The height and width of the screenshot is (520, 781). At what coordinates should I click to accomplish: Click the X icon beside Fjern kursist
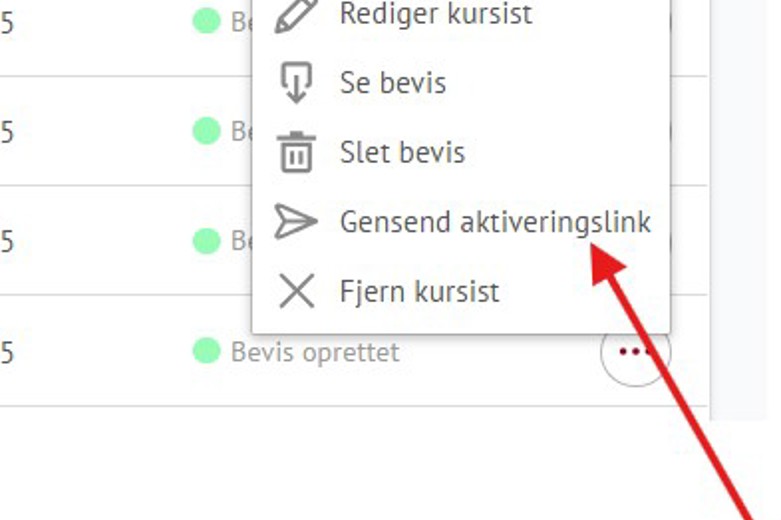point(296,292)
